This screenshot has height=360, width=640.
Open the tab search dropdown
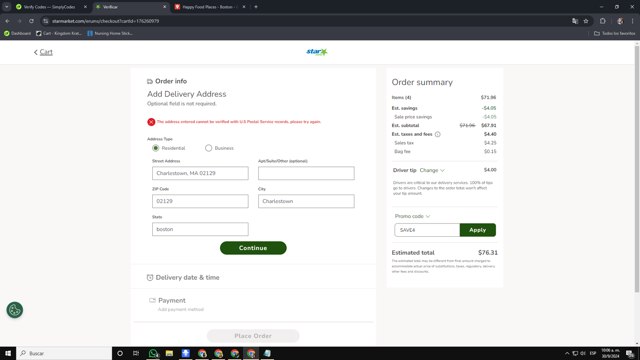7,7
